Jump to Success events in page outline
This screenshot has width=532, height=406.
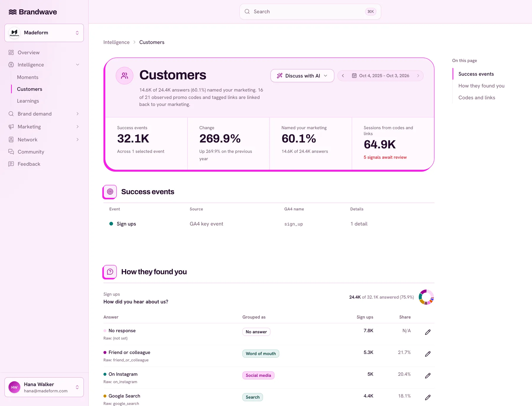[x=476, y=74]
